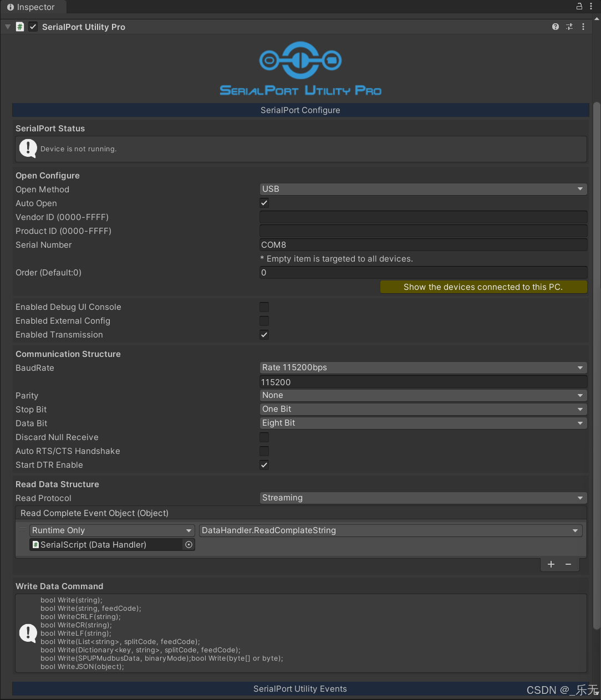
Task: Add a new Read Complete event entry
Action: click(x=551, y=564)
